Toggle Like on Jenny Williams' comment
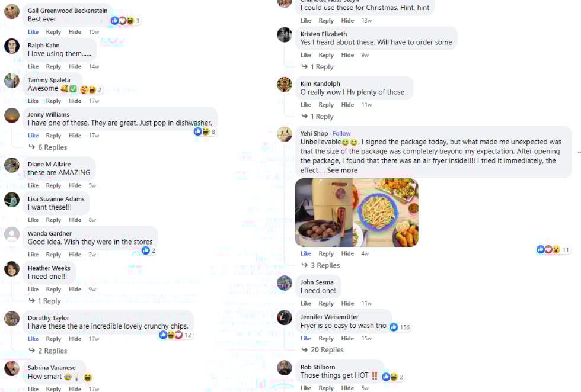581x392 pixels. coord(33,136)
